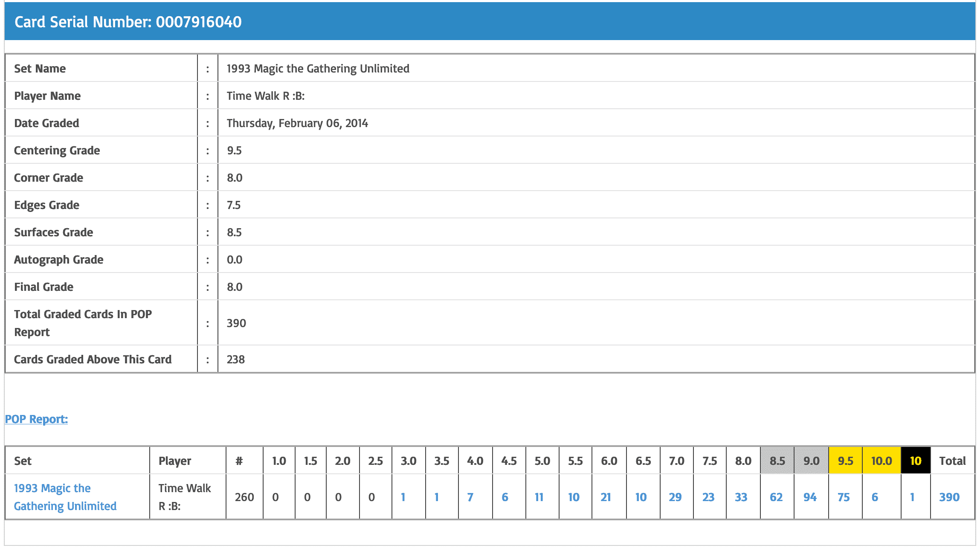This screenshot has width=980, height=551.
Task: Click the Total column header in POP table
Action: click(952, 461)
